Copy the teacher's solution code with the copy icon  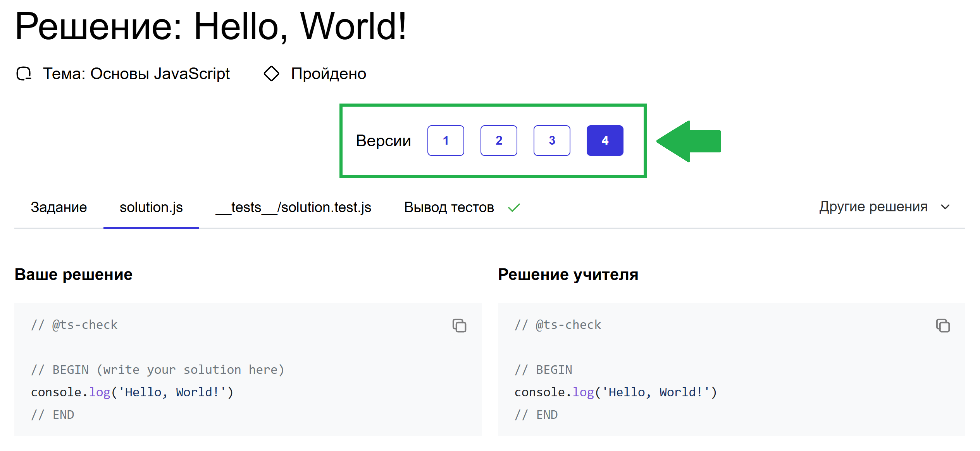[942, 325]
